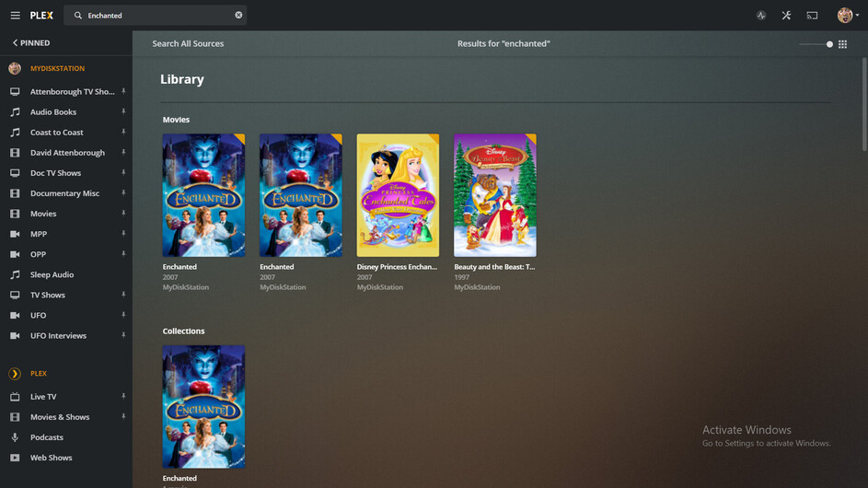Open the hamburger menu icon
This screenshot has width=868, height=488.
click(x=15, y=16)
